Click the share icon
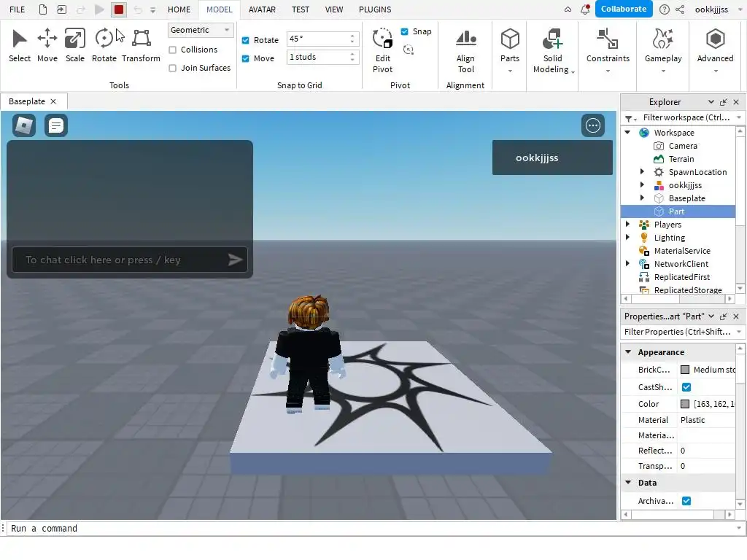The image size is (747, 560). tap(681, 9)
